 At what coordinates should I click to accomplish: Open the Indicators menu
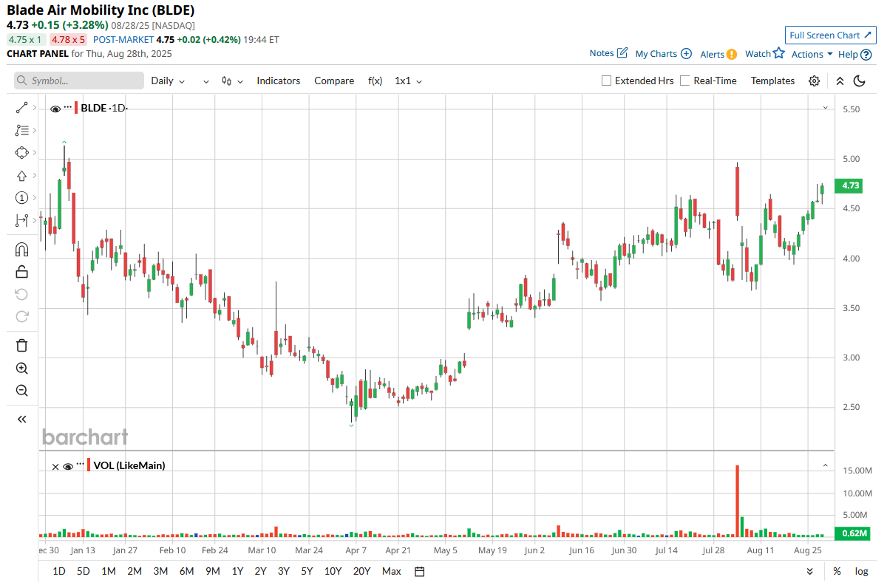click(279, 81)
